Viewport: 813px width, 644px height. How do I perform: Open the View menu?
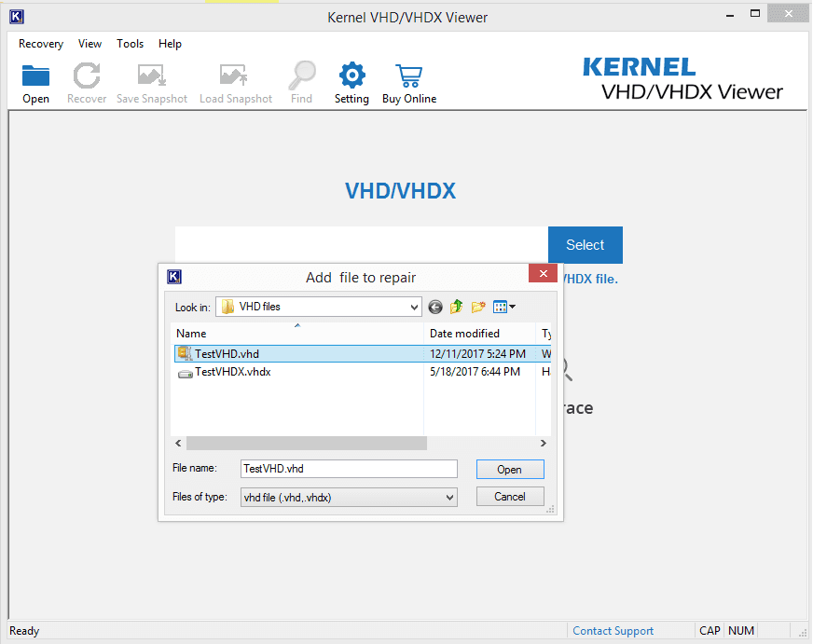pos(90,44)
